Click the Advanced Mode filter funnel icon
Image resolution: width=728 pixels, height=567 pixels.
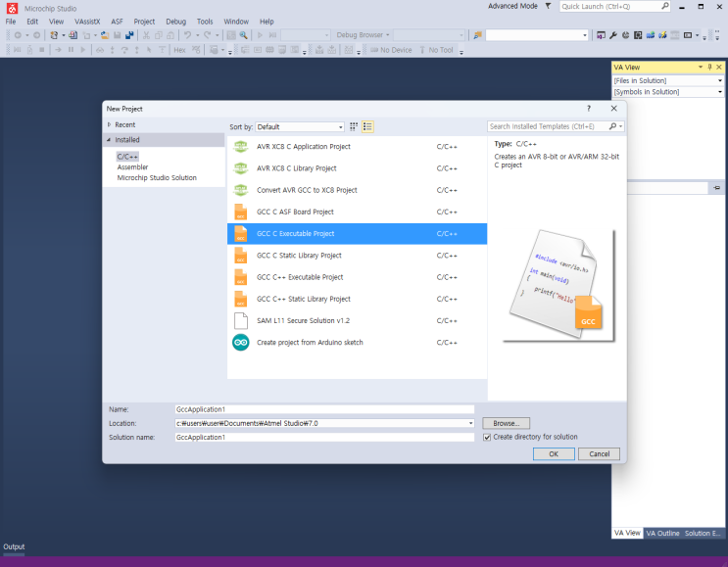click(548, 6)
